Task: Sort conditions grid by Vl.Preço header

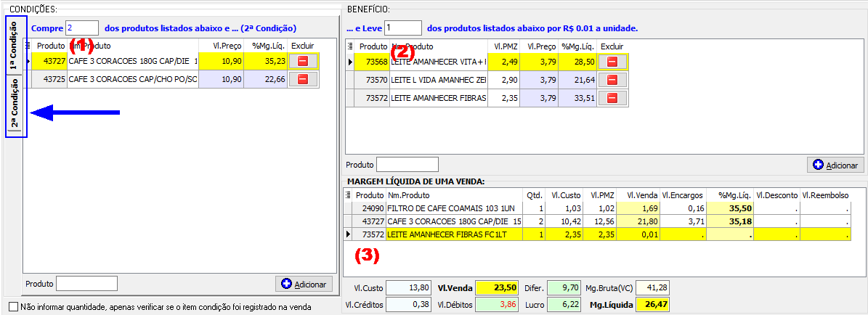Action: 221,46
